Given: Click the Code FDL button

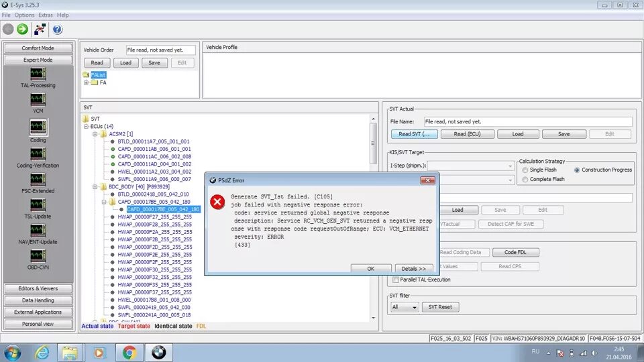Looking at the screenshot, I should pos(515,253).
